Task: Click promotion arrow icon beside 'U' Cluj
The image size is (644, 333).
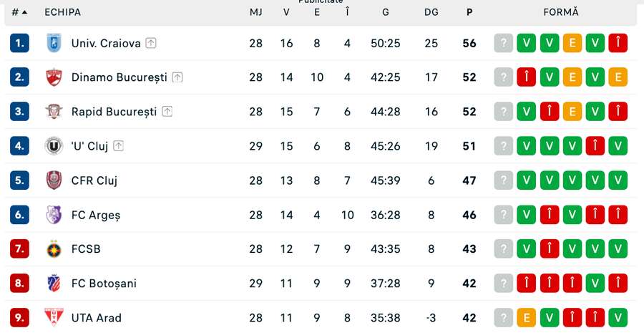Action: point(118,146)
